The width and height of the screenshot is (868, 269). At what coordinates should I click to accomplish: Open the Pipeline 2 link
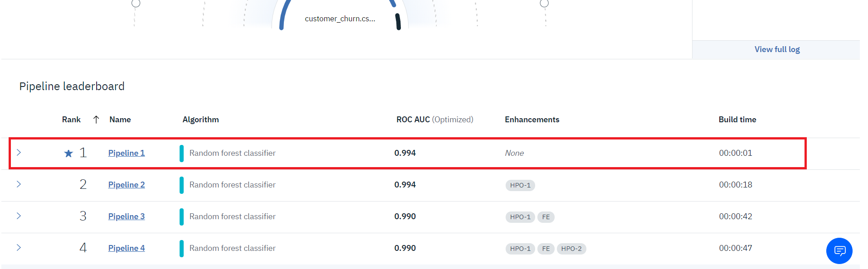127,185
